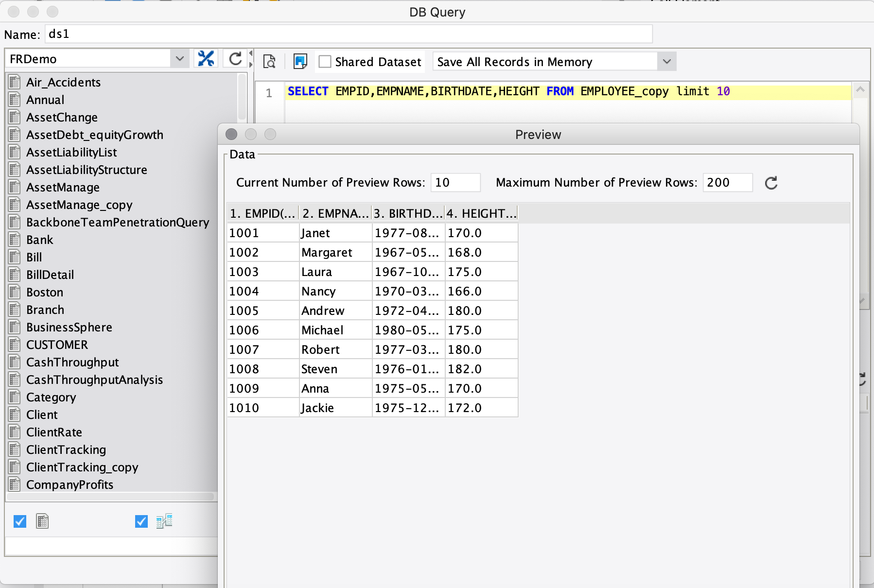Refresh the FRDemo connection list
Image resolution: width=874 pixels, height=588 pixels.
coord(235,58)
